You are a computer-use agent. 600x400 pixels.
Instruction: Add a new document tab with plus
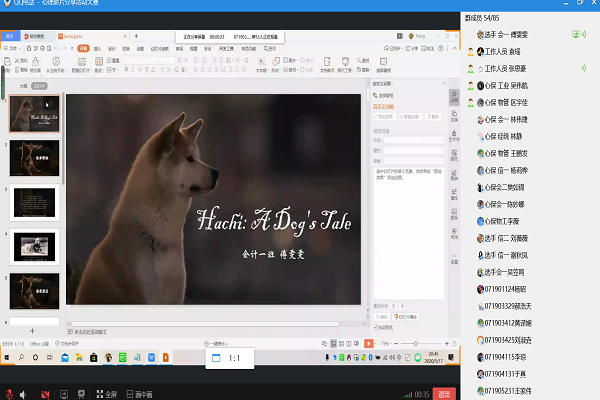[136, 36]
